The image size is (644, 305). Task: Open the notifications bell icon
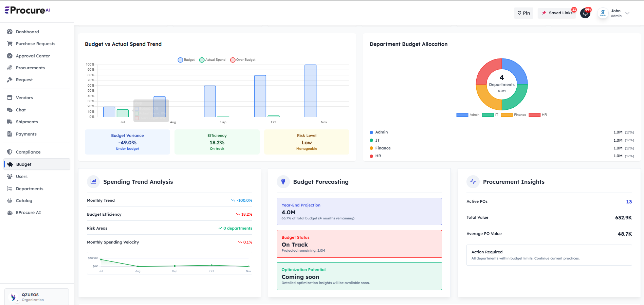tap(585, 13)
